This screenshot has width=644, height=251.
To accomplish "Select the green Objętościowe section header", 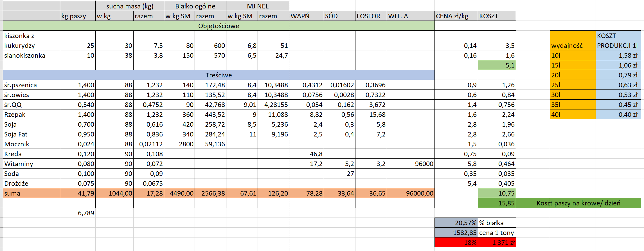I will pos(219,26).
